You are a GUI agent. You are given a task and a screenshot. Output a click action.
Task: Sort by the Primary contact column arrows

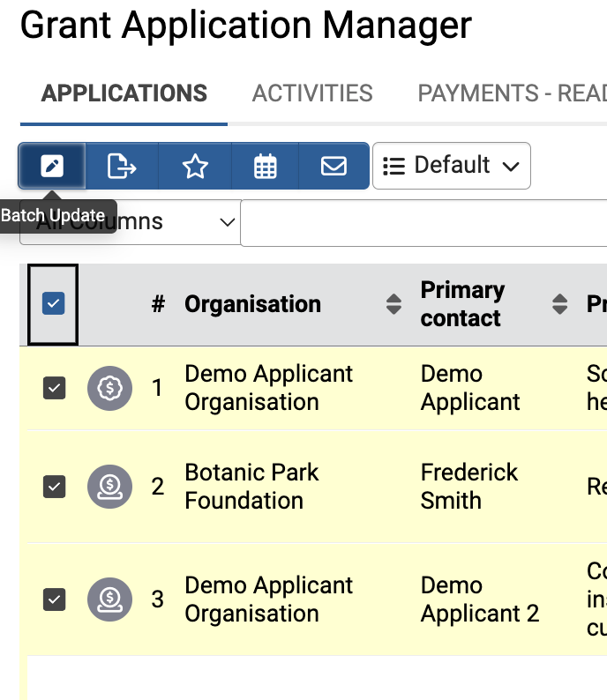(559, 304)
